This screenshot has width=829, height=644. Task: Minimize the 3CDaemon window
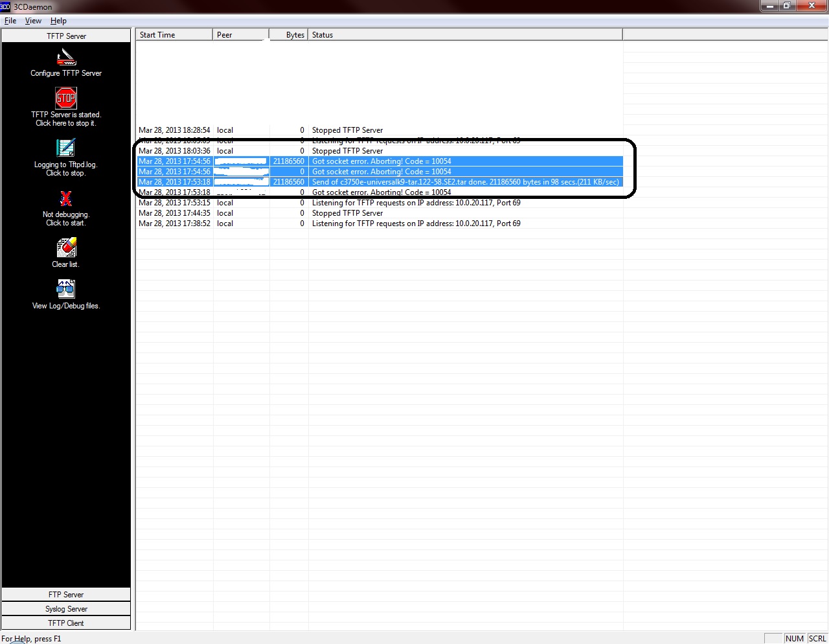(770, 6)
